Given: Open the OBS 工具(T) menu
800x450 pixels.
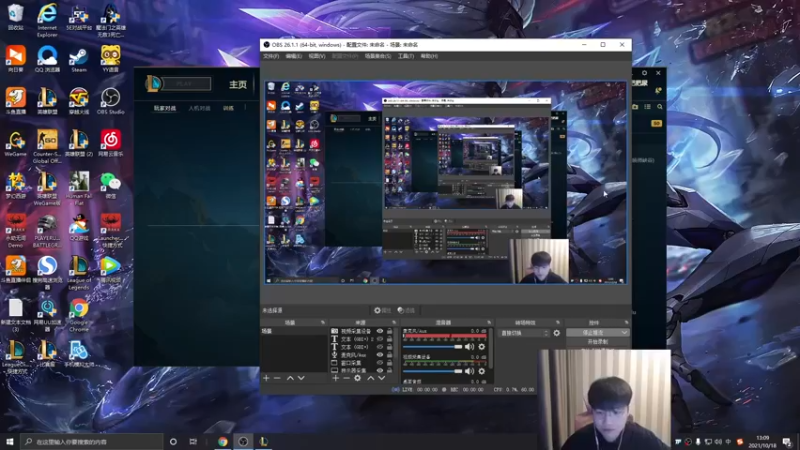Looking at the screenshot, I should click(406, 56).
